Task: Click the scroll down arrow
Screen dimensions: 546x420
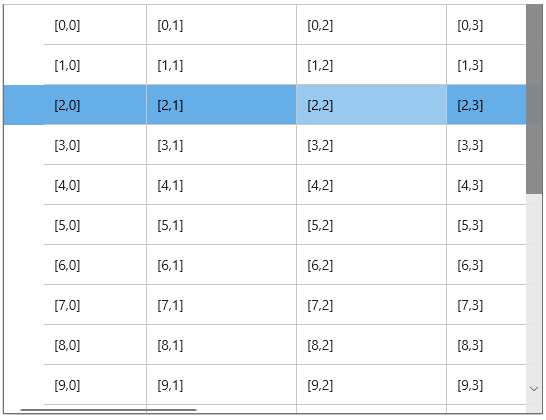Action: [534, 389]
